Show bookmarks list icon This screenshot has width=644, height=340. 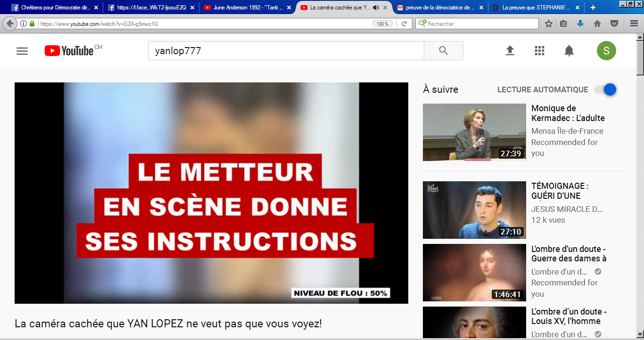pos(563,24)
